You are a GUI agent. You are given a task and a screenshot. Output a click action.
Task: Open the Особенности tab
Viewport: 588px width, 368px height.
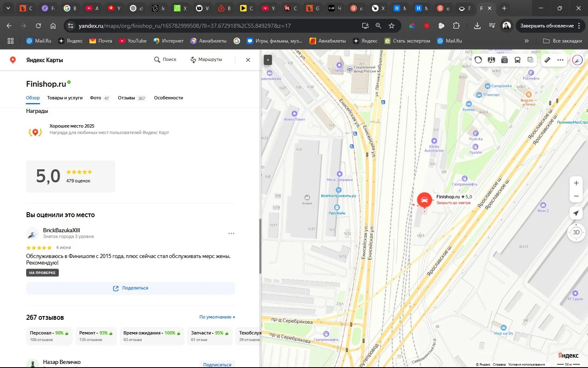[168, 98]
